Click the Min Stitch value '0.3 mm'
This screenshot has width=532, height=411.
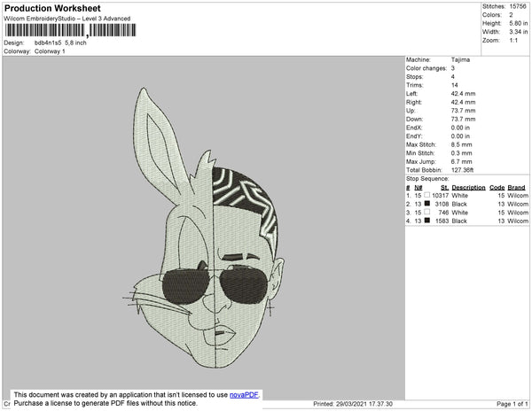[461, 153]
